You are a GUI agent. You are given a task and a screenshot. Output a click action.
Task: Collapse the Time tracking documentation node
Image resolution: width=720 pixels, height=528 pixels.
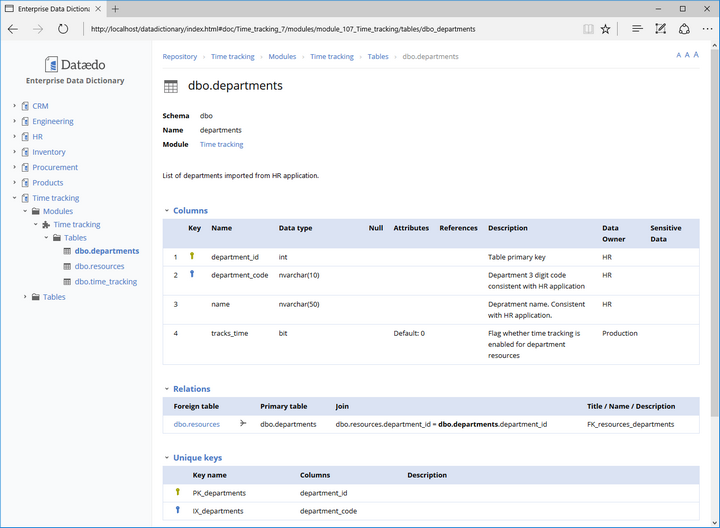[x=14, y=198]
